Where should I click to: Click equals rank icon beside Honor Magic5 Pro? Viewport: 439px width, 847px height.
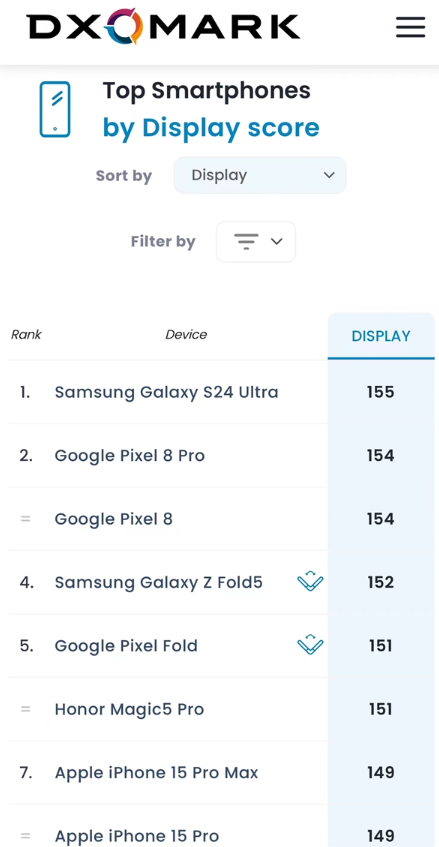(x=25, y=709)
